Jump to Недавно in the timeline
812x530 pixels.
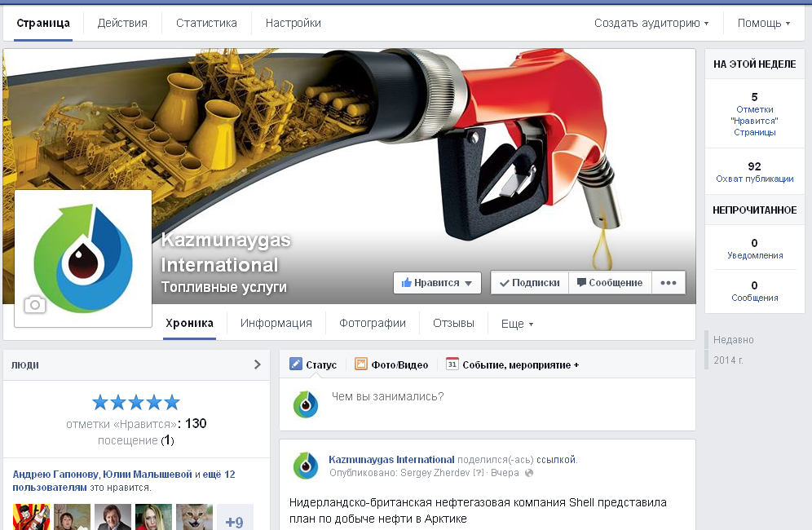pos(733,340)
